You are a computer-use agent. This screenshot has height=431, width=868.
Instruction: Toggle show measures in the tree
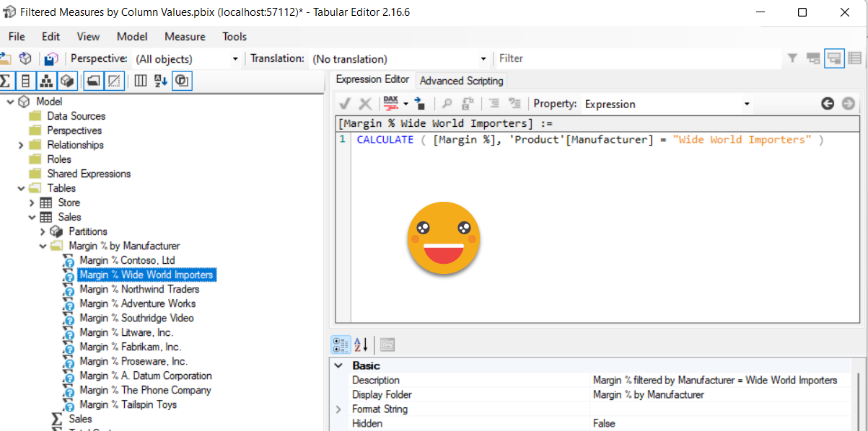pos(6,81)
